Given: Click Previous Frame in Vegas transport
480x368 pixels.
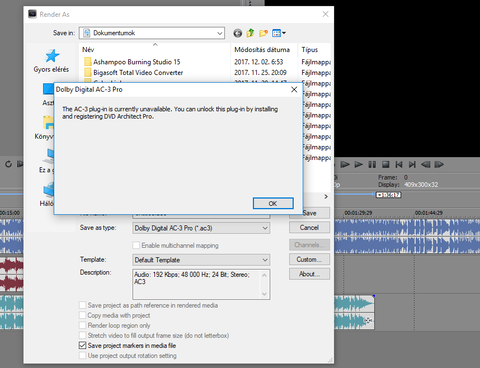Looking at the screenshot, I should click(x=426, y=164).
